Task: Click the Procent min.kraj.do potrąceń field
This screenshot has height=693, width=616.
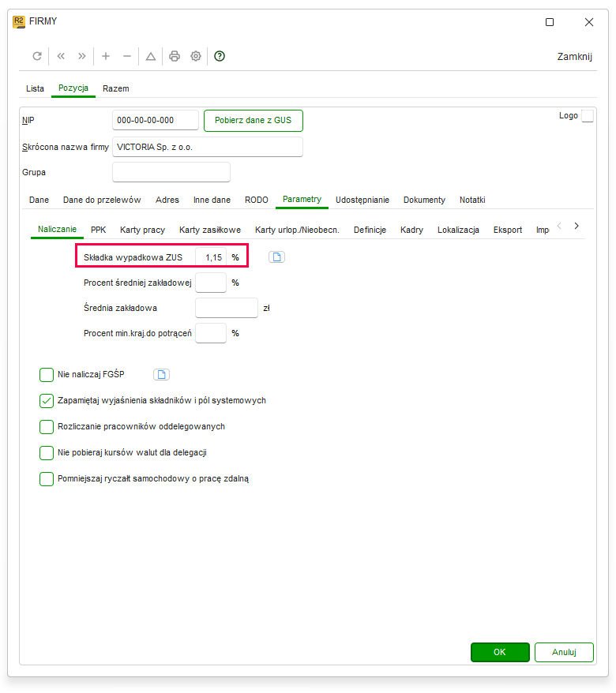Action: pyautogui.click(x=211, y=333)
